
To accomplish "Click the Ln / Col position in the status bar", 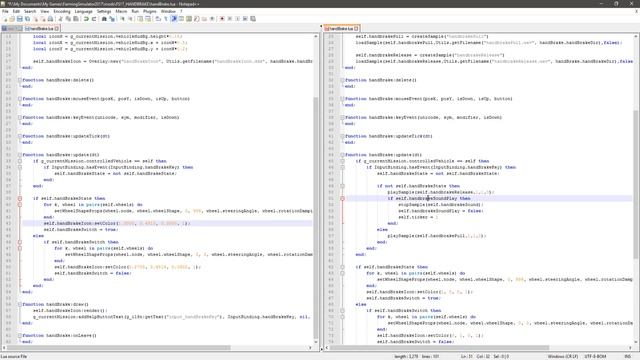I will point(485,356).
